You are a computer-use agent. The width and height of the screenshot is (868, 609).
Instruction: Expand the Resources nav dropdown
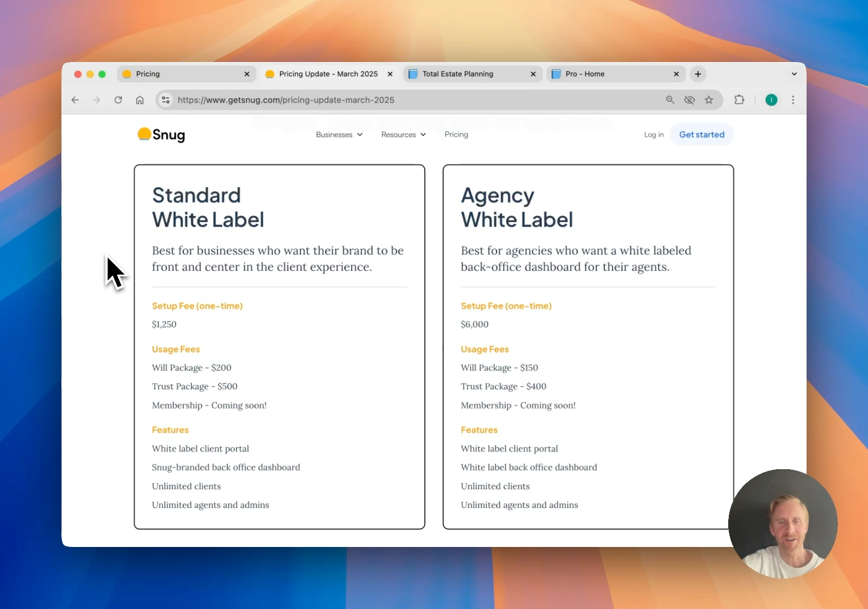[404, 135]
